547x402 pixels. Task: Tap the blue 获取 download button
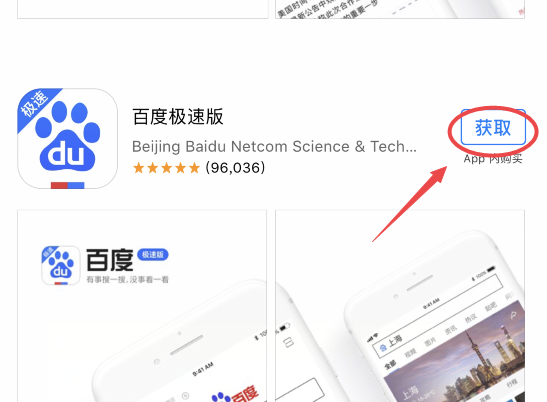pos(493,128)
